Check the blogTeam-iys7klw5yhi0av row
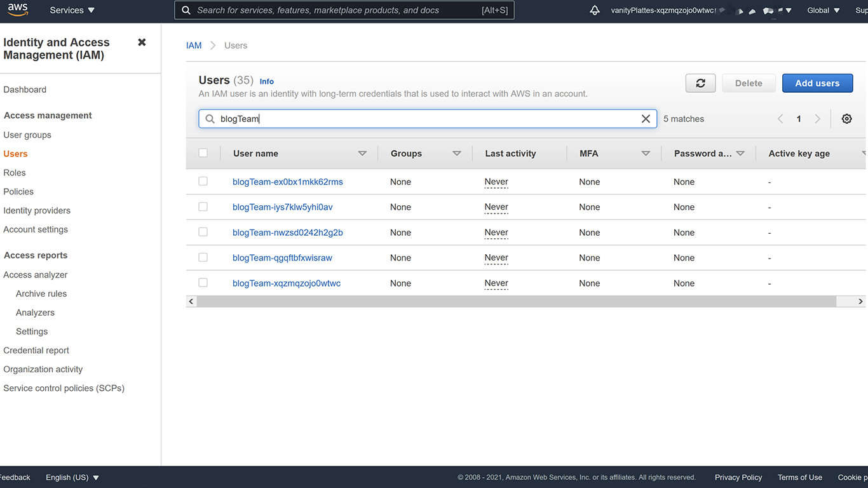 [203, 207]
